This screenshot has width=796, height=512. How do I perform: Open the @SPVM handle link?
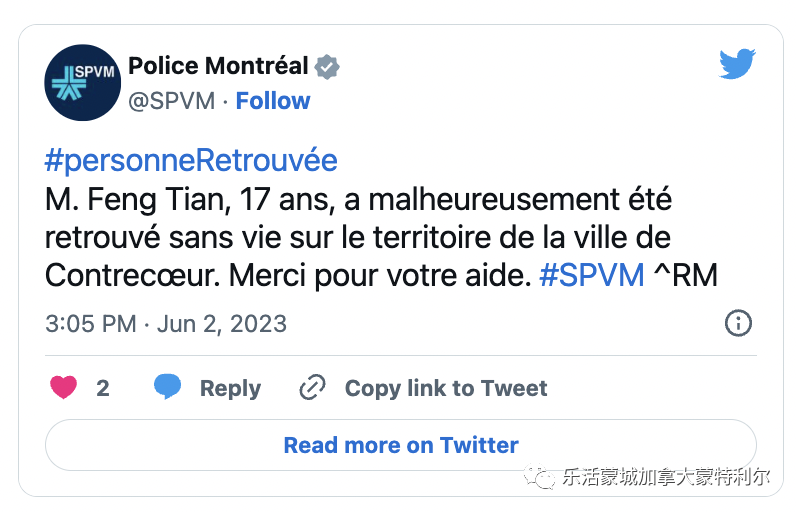point(172,101)
